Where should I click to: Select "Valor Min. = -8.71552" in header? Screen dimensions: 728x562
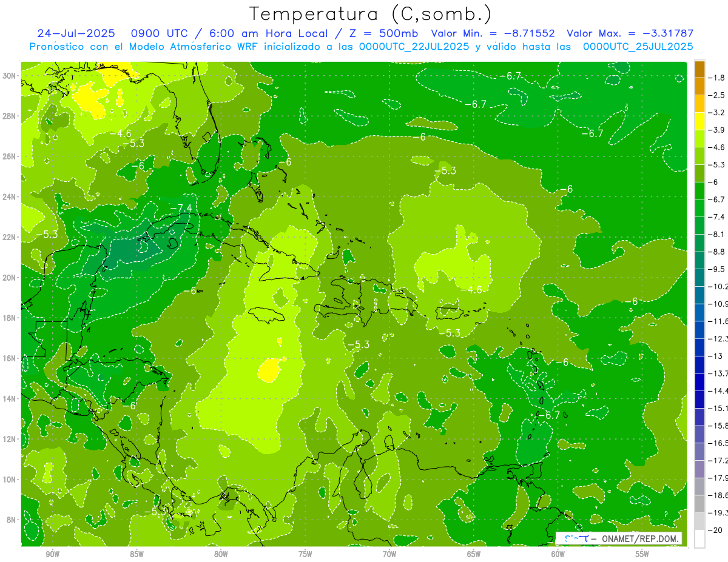[x=493, y=33]
